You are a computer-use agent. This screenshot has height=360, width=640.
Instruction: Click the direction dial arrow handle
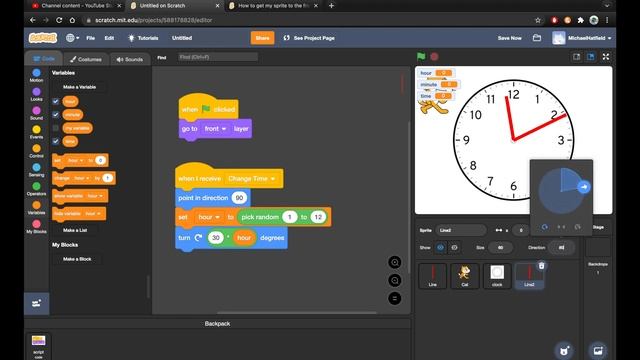point(584,187)
